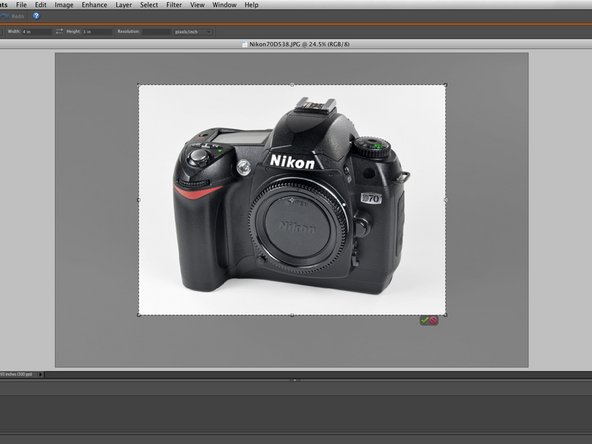Click the crop Height input field
The width and height of the screenshot is (592, 444).
pyautogui.click(x=97, y=32)
